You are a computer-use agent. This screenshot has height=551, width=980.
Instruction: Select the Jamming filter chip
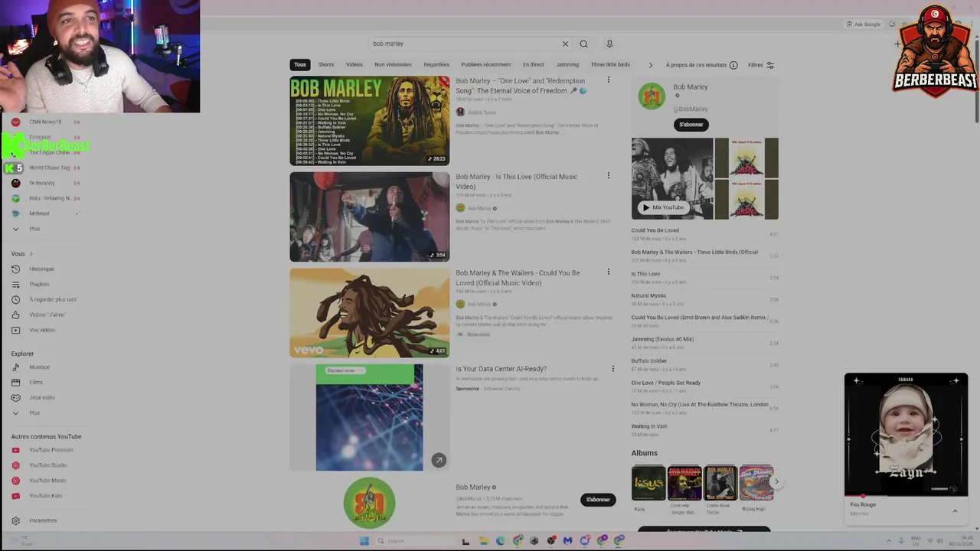pos(567,64)
